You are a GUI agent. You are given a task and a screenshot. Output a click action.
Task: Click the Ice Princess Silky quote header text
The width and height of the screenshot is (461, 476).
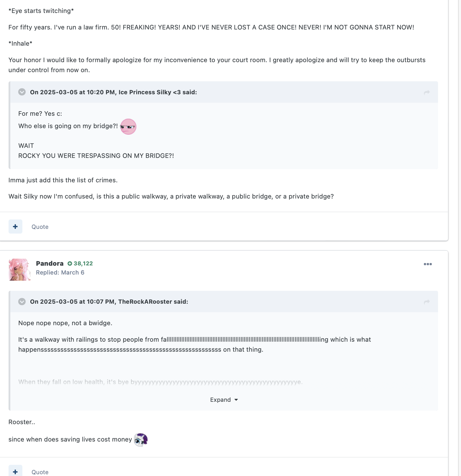(x=113, y=92)
